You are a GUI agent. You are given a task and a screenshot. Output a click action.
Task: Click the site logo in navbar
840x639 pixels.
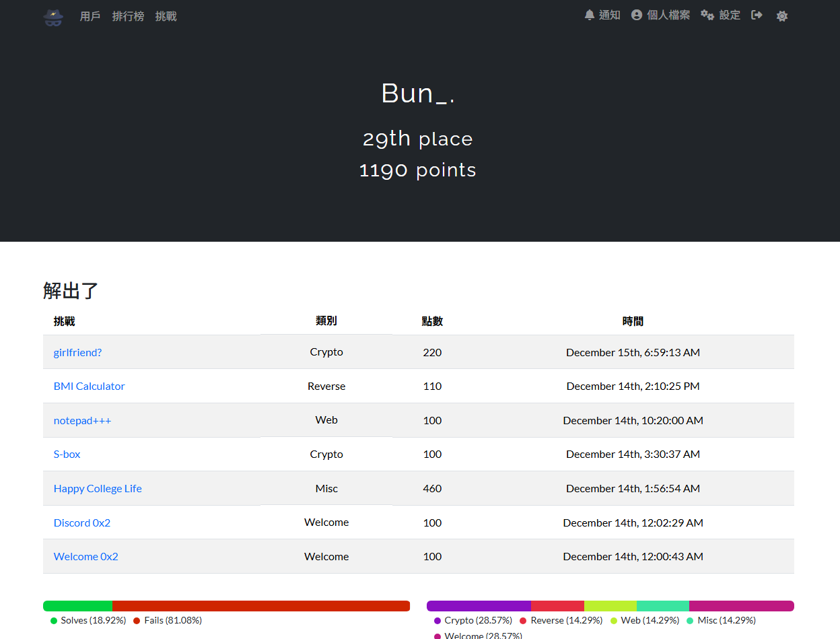[53, 16]
